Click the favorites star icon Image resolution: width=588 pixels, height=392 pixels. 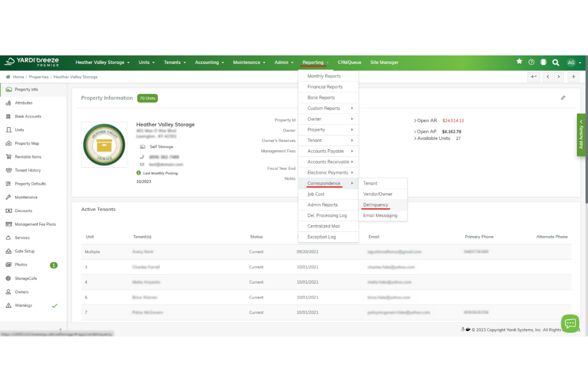(x=519, y=62)
